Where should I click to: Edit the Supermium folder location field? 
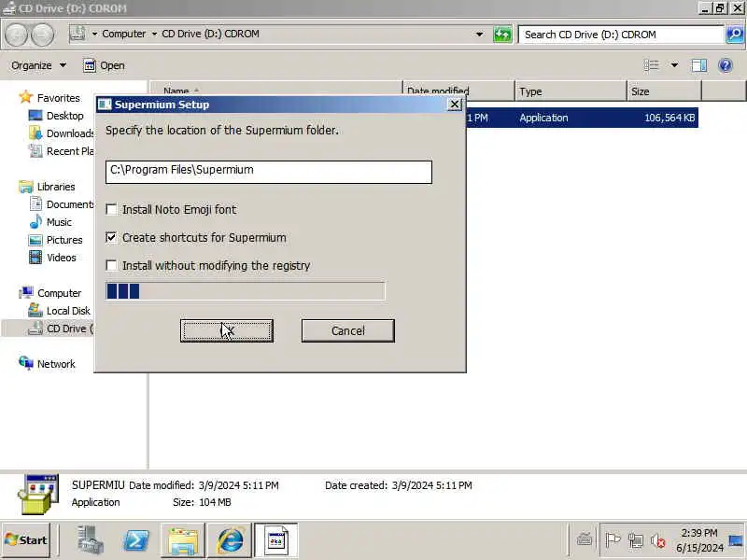269,172
